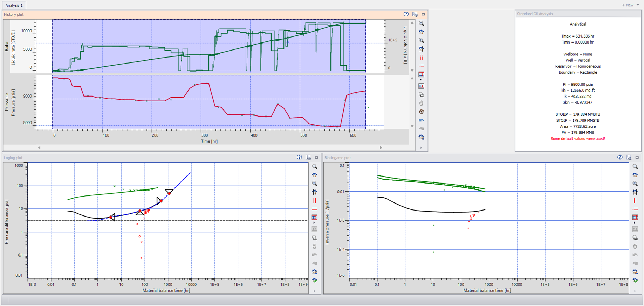The height and width of the screenshot is (306, 644).
Task: Click home view icon in Loglog plot toolbar
Action: coord(314,175)
